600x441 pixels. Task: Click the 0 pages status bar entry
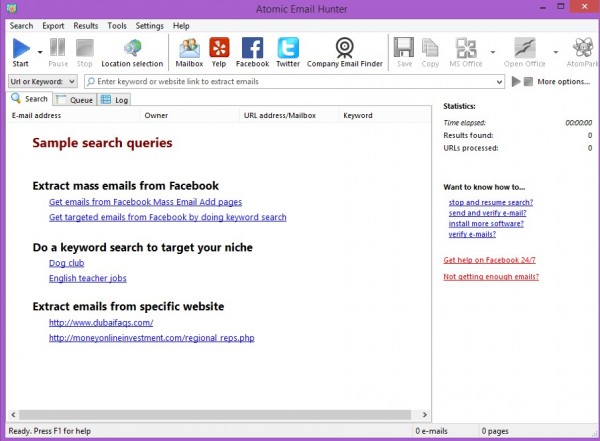495,431
